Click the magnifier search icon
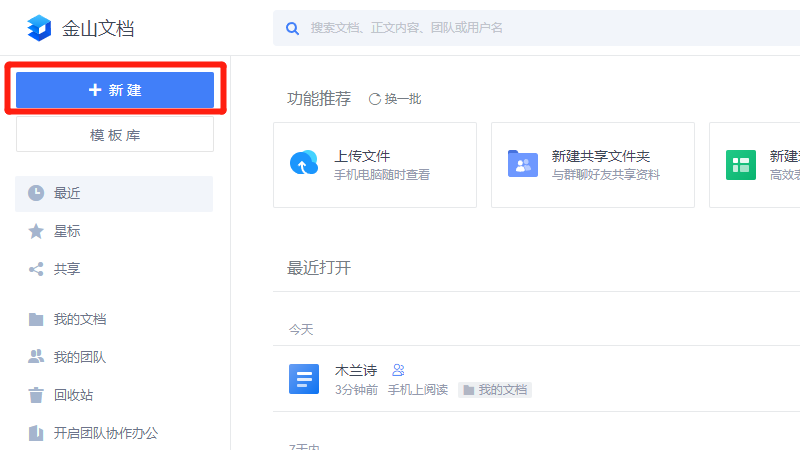This screenshot has height=450, width=800. (293, 28)
